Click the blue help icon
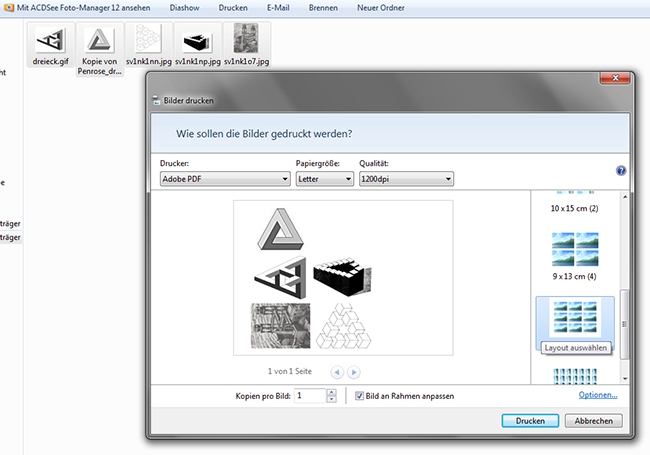This screenshot has height=455, width=650. (621, 171)
